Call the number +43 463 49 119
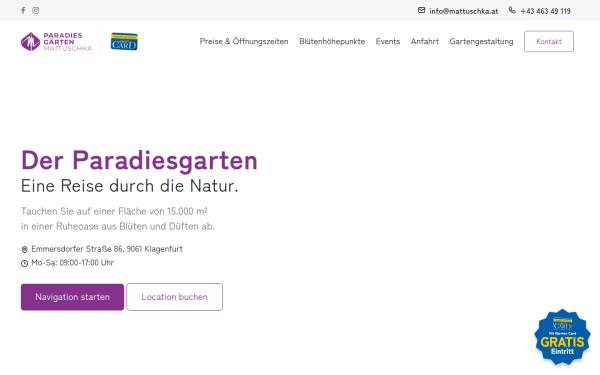Screen dimensions: 600x375 [x=545, y=11]
